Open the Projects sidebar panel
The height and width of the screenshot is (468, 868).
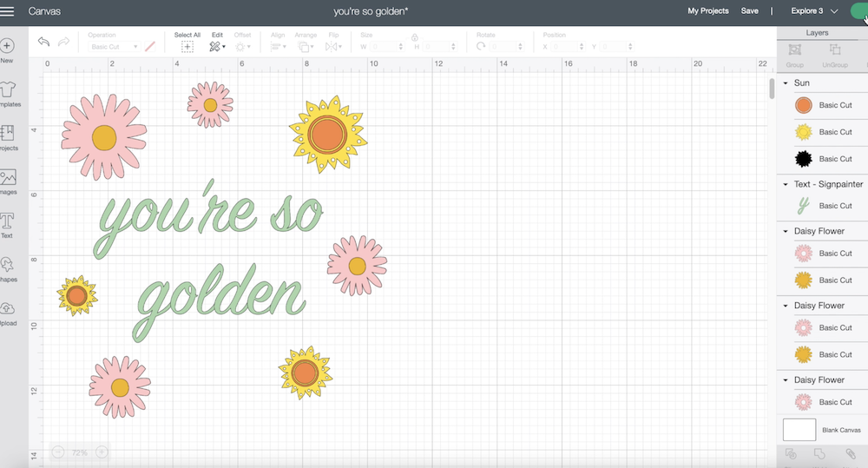[x=8, y=138]
